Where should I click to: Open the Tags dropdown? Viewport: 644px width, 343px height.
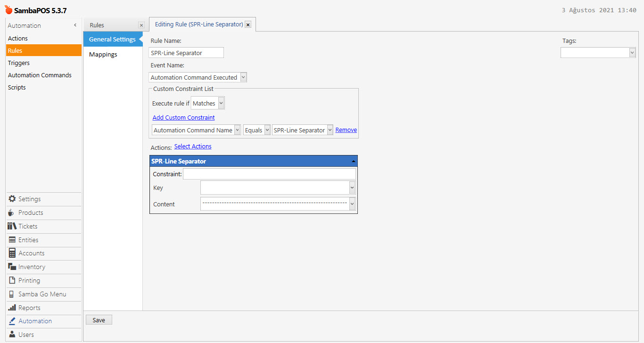[632, 53]
